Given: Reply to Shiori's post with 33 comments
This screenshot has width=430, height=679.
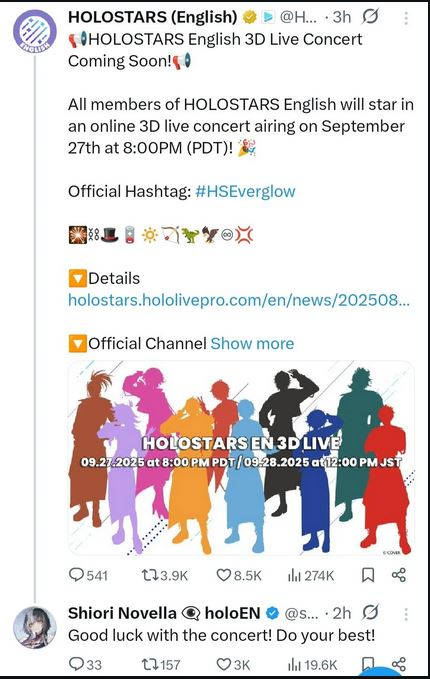Looking at the screenshot, I should coord(85,664).
